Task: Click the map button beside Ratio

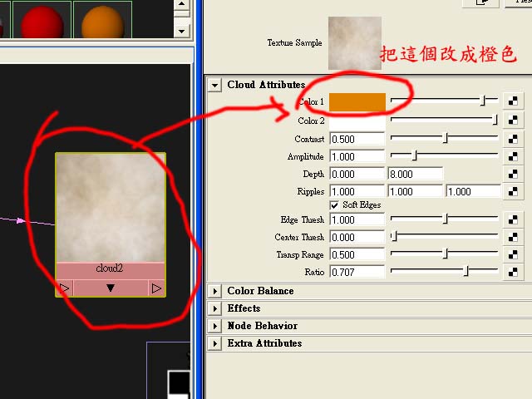Action: [x=513, y=272]
